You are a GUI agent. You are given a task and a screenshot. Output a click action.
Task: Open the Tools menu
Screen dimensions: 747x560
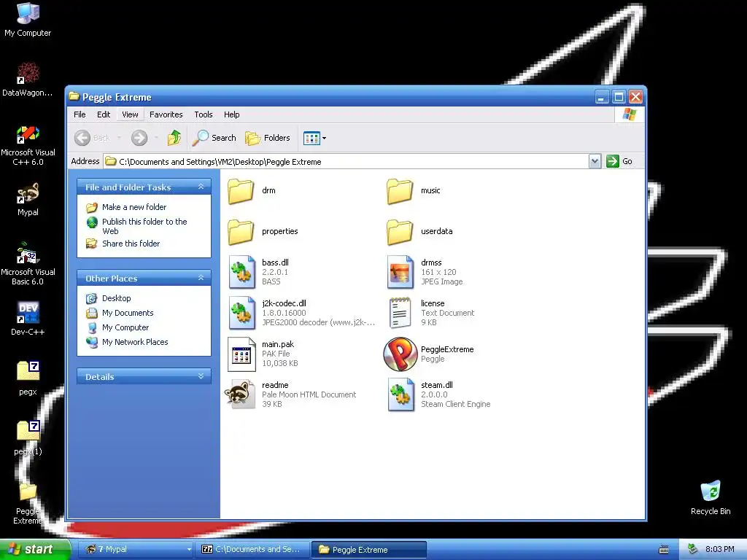tap(203, 114)
